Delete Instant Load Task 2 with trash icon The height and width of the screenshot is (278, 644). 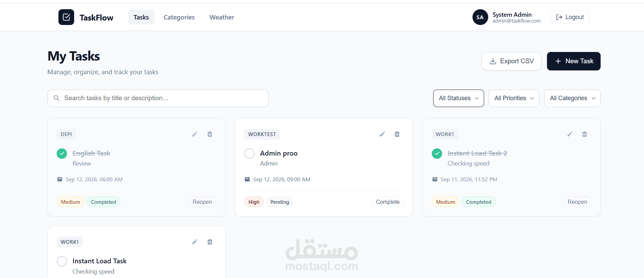click(x=585, y=134)
